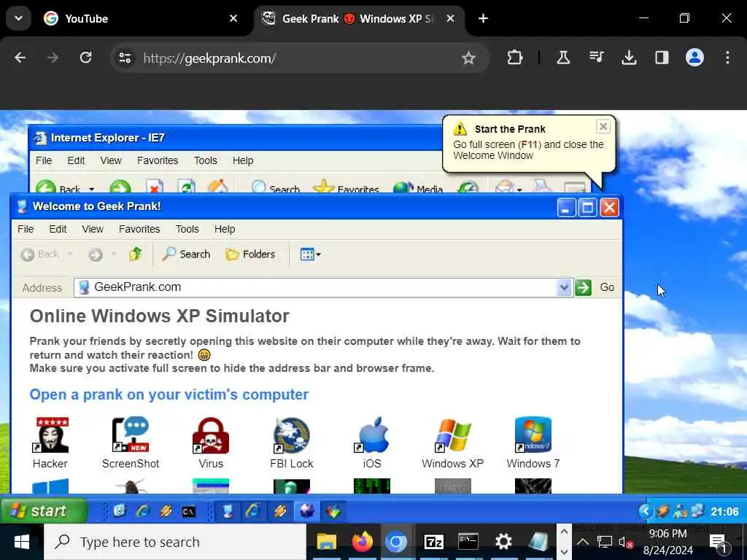
Task: Open Favorites menu in Welcome window
Action: coord(139,229)
